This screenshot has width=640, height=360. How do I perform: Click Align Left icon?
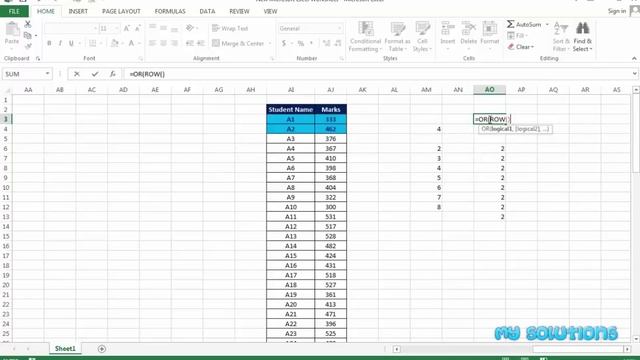(x=152, y=43)
